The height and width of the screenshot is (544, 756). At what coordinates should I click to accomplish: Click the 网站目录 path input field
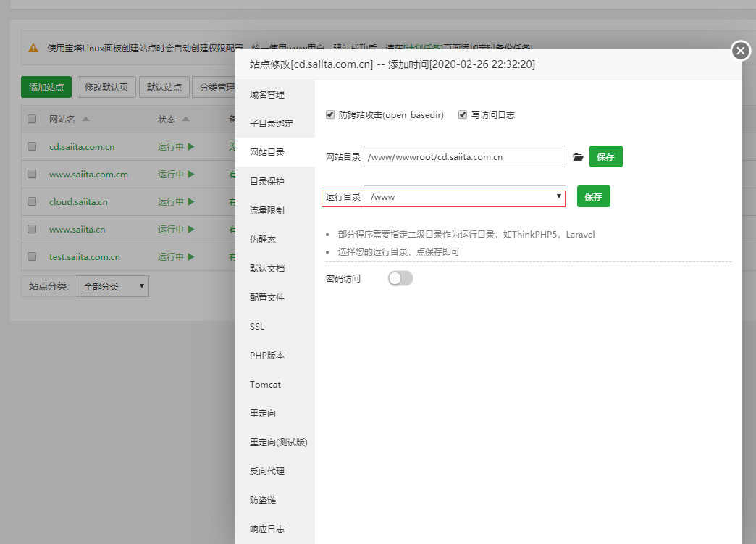(465, 156)
